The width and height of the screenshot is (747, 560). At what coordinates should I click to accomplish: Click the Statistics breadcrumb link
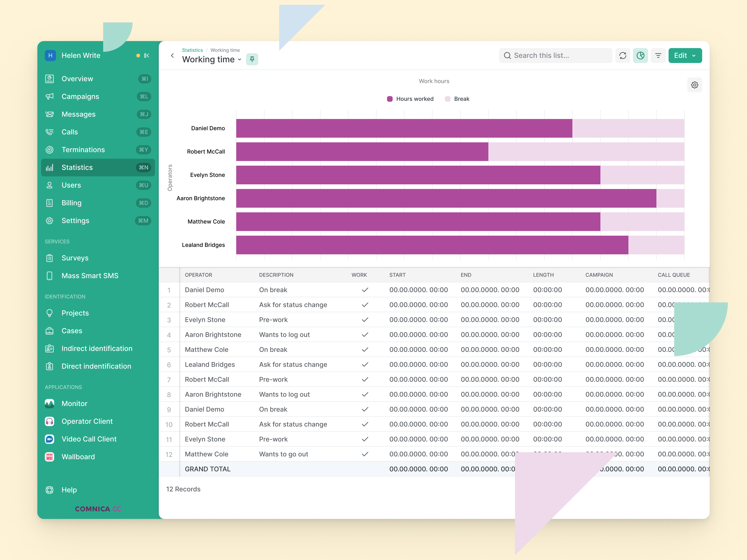[x=192, y=50]
